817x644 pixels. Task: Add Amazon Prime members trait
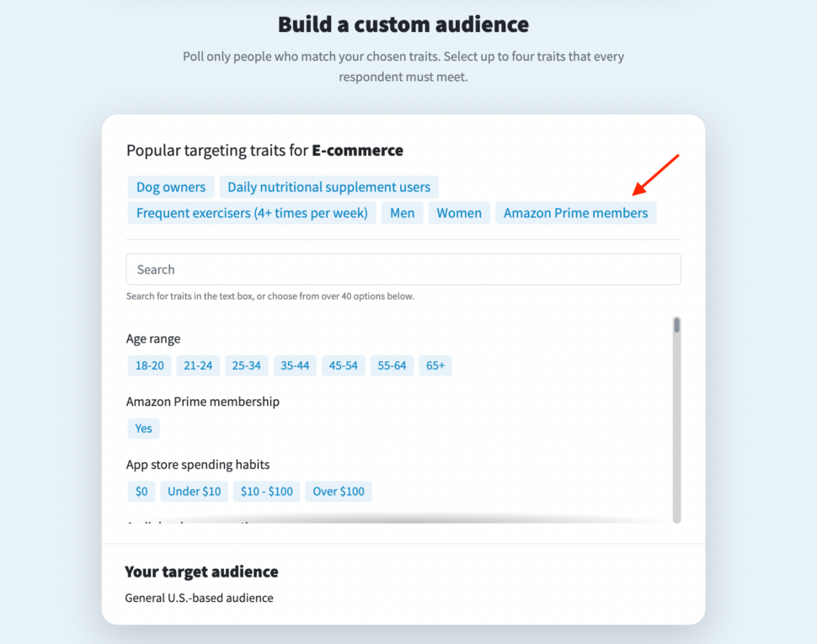575,213
